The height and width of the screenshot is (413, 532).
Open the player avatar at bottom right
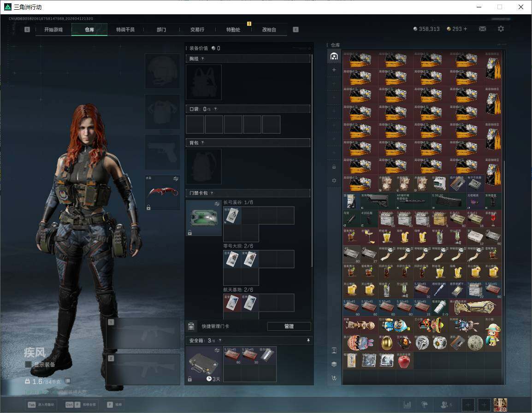(x=500, y=405)
